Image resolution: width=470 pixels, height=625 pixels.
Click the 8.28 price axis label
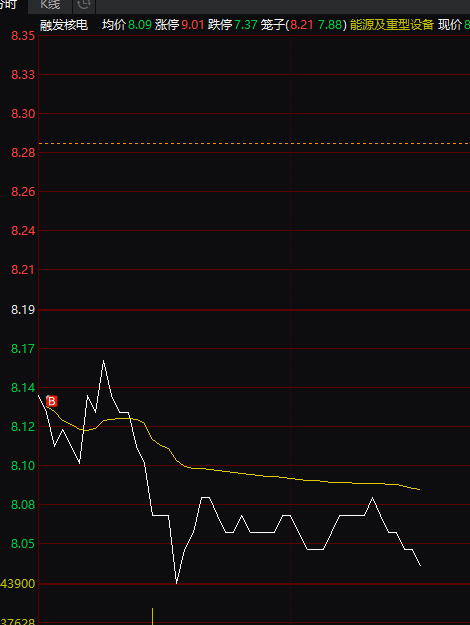pos(23,153)
